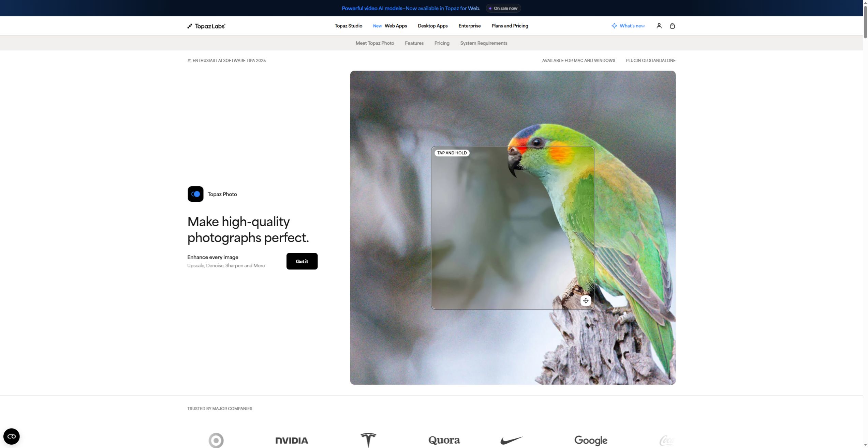The width and height of the screenshot is (868, 448).
Task: Open the Web Apps menu
Action: [396, 26]
